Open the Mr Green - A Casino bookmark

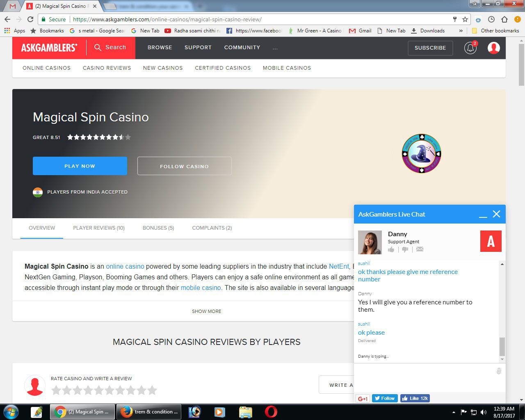tap(315, 30)
